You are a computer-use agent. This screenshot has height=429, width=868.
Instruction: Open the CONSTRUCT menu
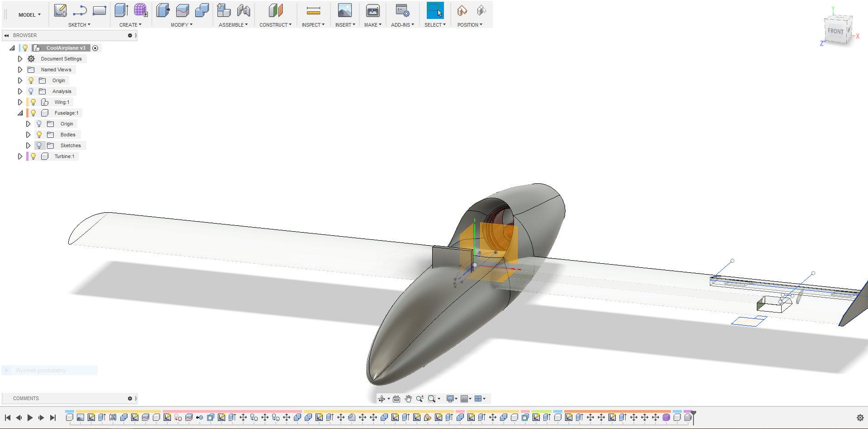click(275, 25)
